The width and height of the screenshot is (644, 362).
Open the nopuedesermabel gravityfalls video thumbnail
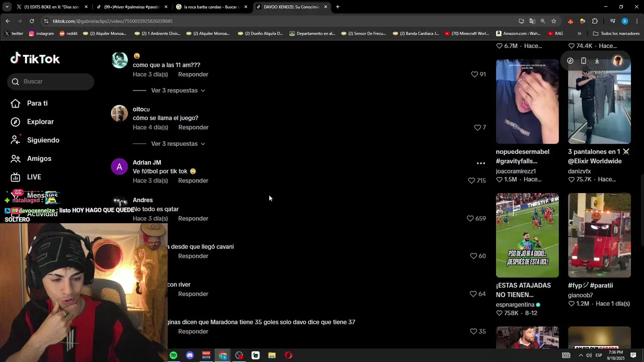point(527,102)
